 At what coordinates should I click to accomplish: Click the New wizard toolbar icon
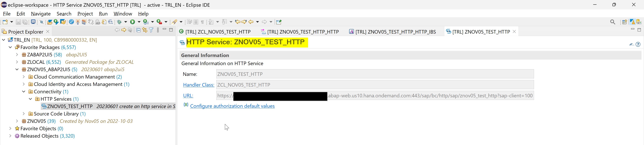5,22
